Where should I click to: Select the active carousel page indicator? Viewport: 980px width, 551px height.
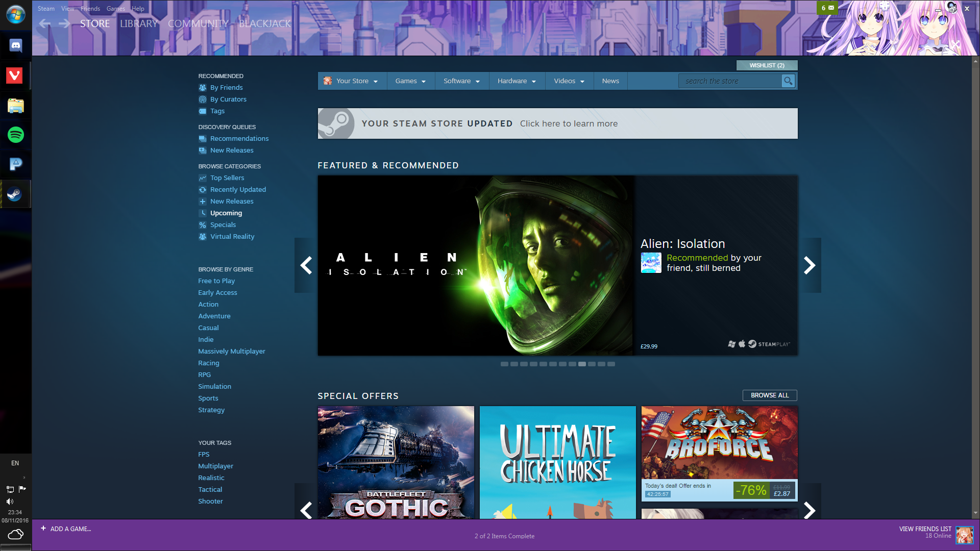click(582, 364)
